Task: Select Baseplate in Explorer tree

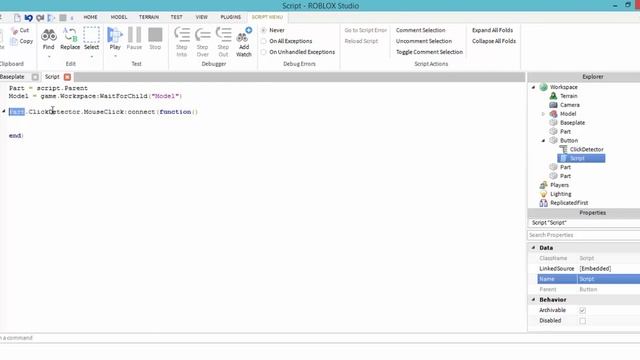Action: click(572, 122)
